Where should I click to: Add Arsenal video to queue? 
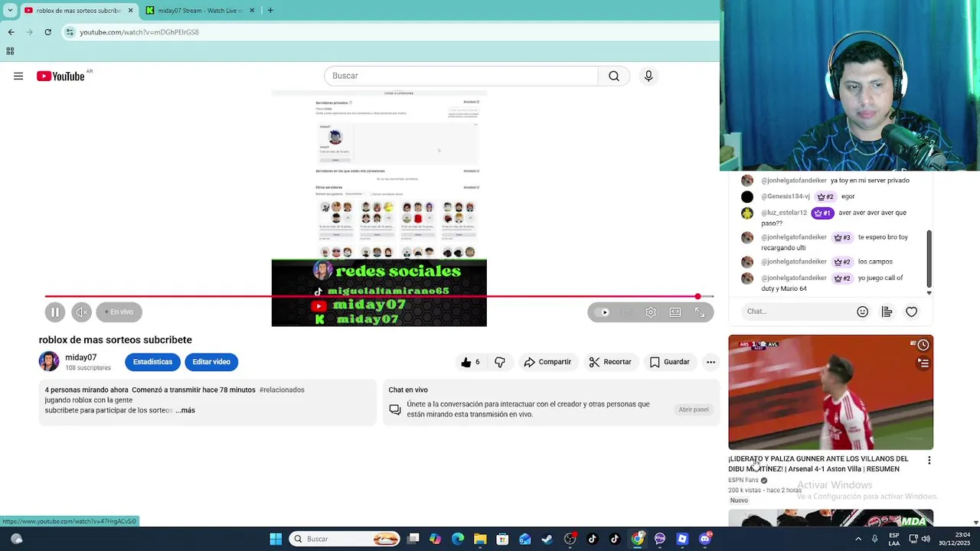tap(923, 364)
